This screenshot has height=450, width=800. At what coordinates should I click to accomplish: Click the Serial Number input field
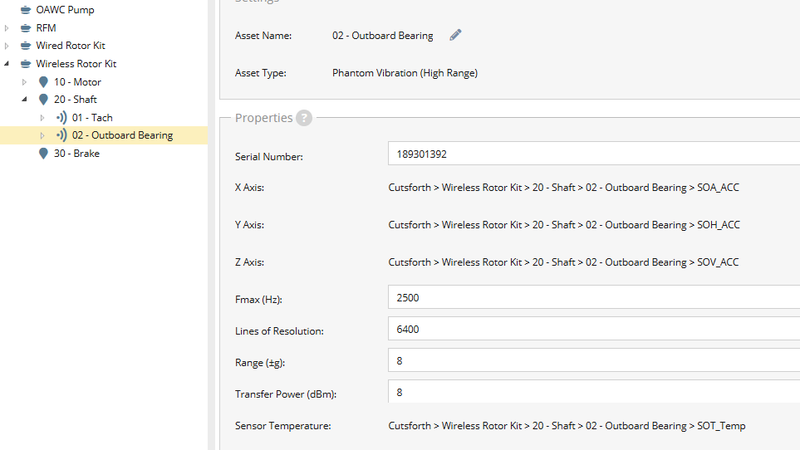click(594, 154)
